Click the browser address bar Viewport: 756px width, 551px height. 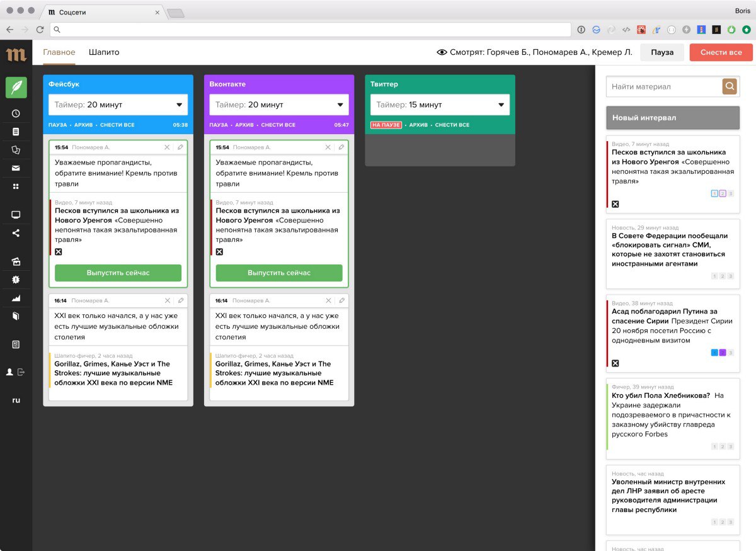point(311,30)
